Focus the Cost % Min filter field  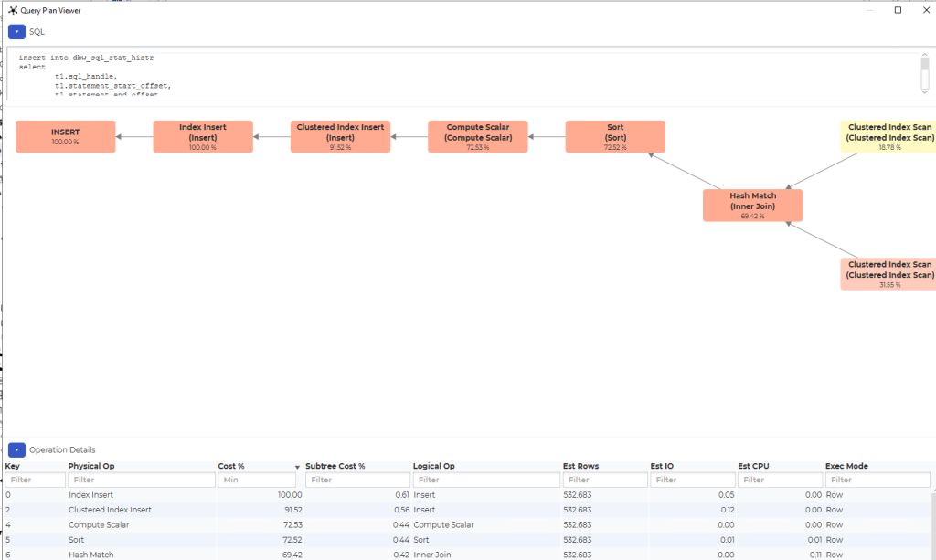[x=257, y=480]
